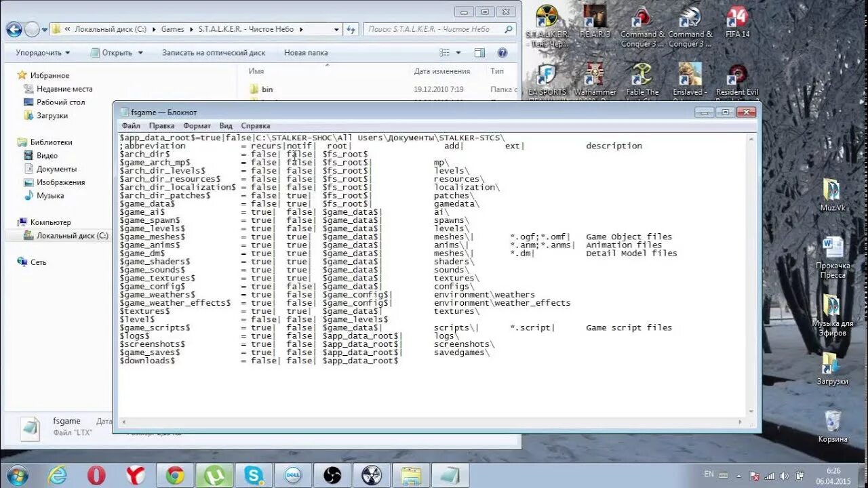Open the Правка menu in Notepad
868x488 pixels.
[162, 125]
